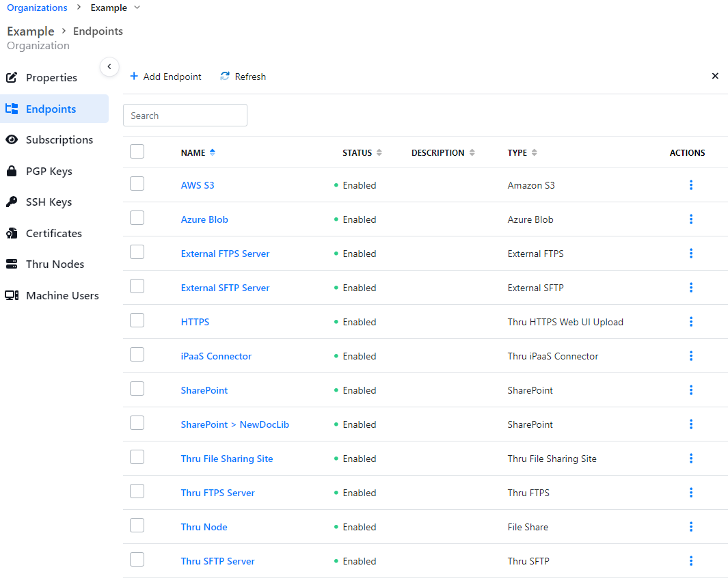Check the select-all checkbox in table header
The height and width of the screenshot is (585, 728).
pos(137,152)
